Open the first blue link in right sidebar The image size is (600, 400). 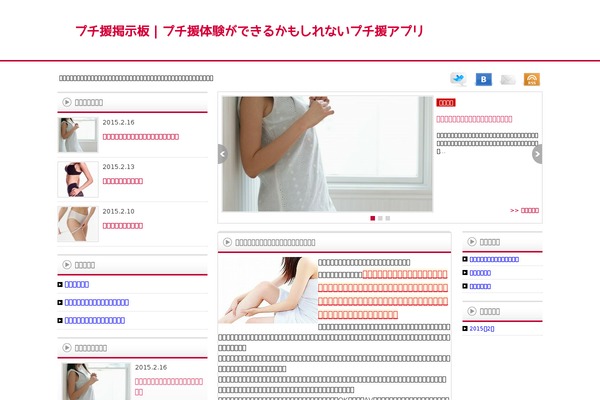(494, 259)
